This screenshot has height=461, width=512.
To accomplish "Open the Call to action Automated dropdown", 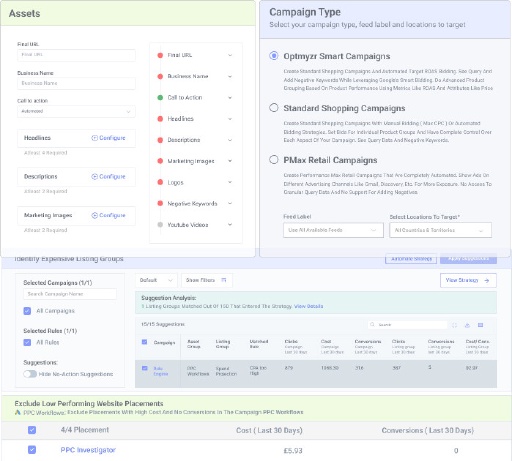I will point(76,111).
